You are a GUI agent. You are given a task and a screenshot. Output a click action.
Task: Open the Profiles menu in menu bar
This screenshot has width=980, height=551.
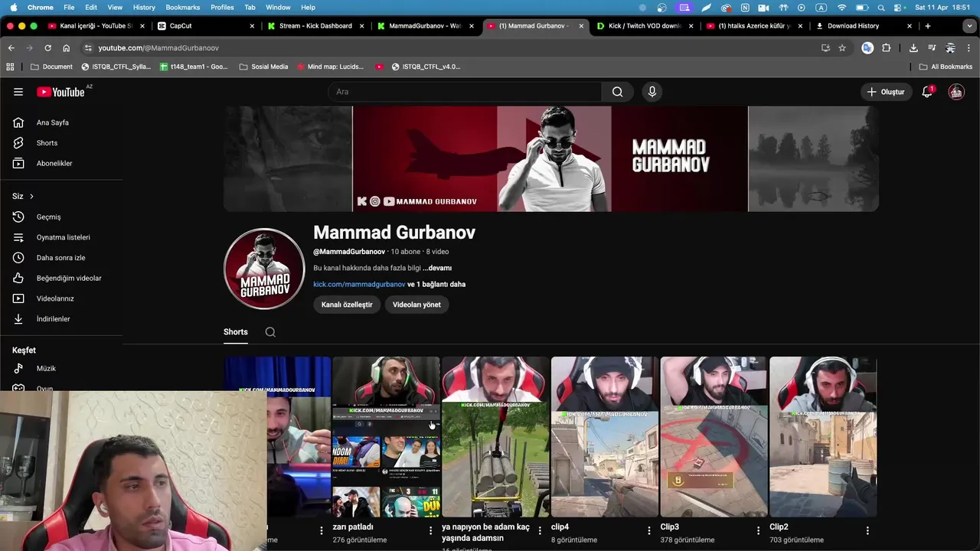point(222,7)
